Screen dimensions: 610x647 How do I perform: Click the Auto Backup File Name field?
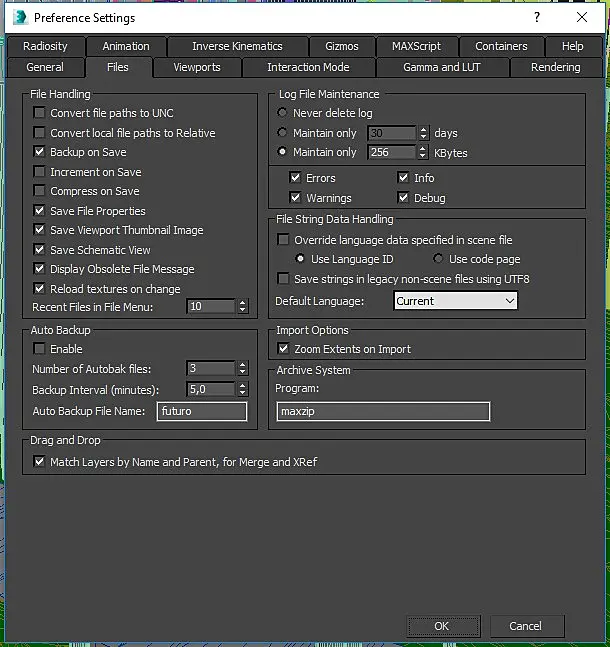point(202,411)
